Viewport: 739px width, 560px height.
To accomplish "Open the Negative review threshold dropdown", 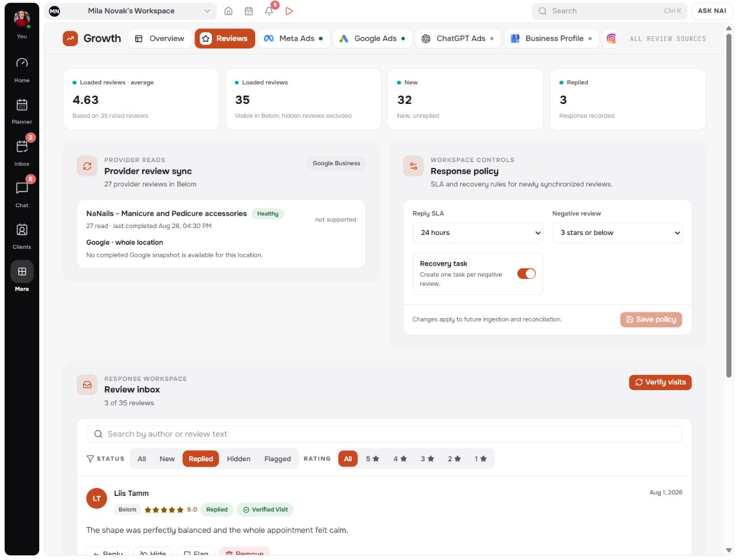I will (x=617, y=233).
